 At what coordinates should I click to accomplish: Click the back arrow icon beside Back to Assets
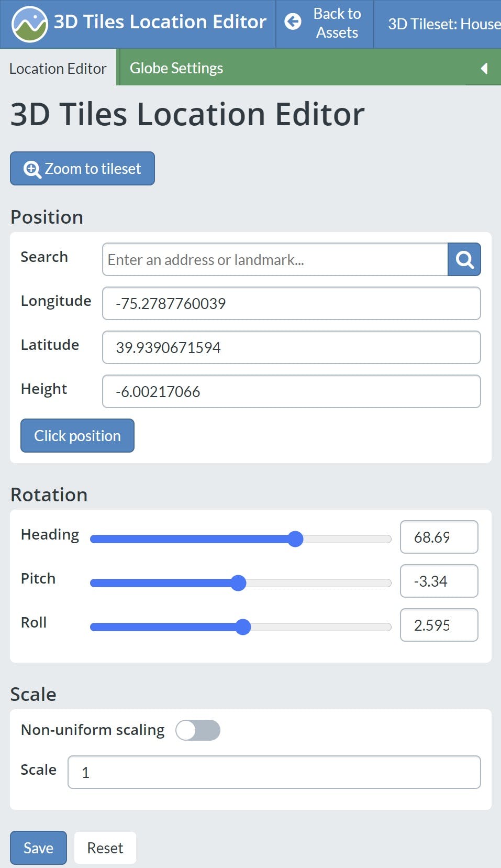(293, 23)
